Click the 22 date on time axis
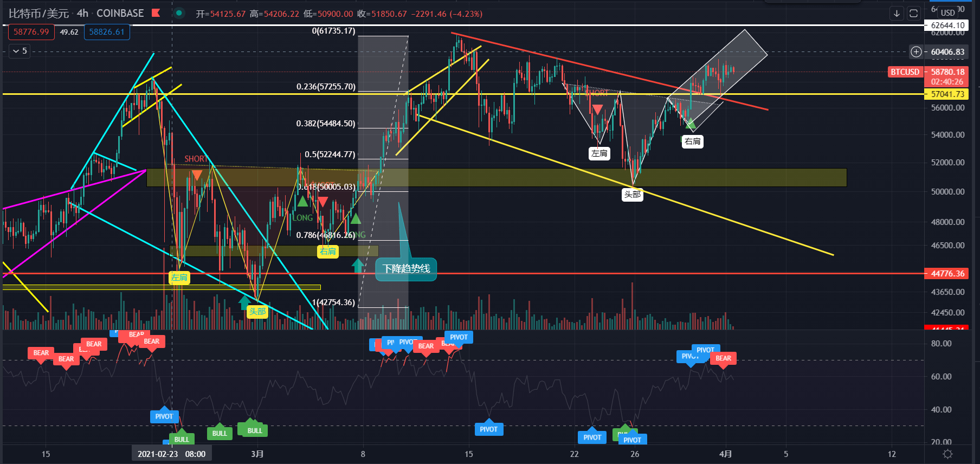Screen dimensions: 980x464 [x=574, y=454]
